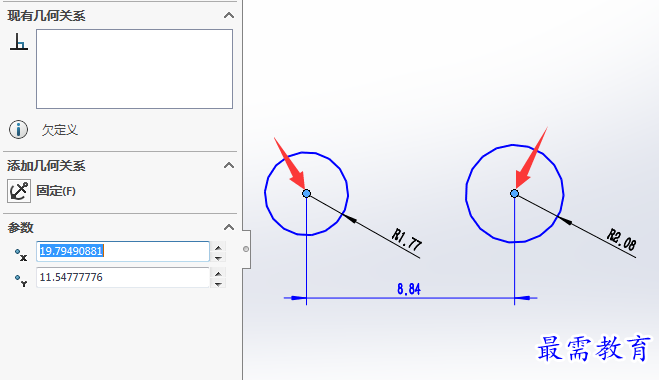Click the existing relations list box
Screen dimensions: 659x380
pyautogui.click(x=134, y=69)
